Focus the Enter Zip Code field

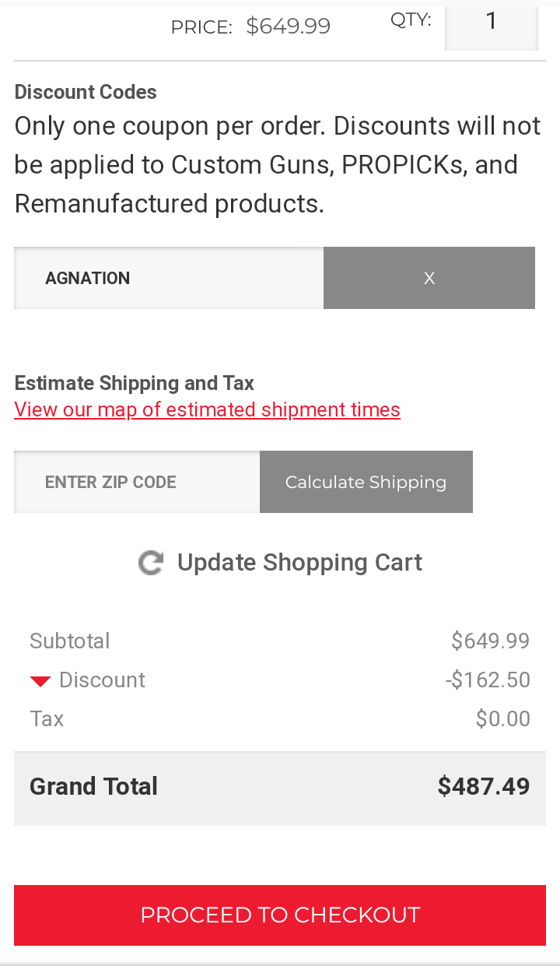click(137, 482)
